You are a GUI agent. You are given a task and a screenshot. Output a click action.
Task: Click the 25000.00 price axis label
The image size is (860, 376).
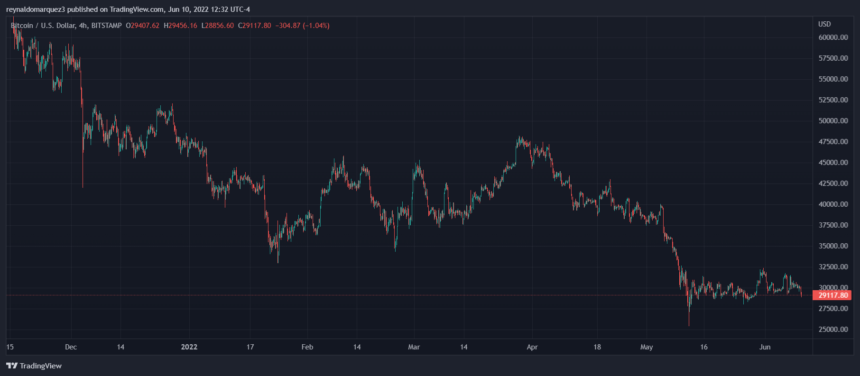pos(833,329)
